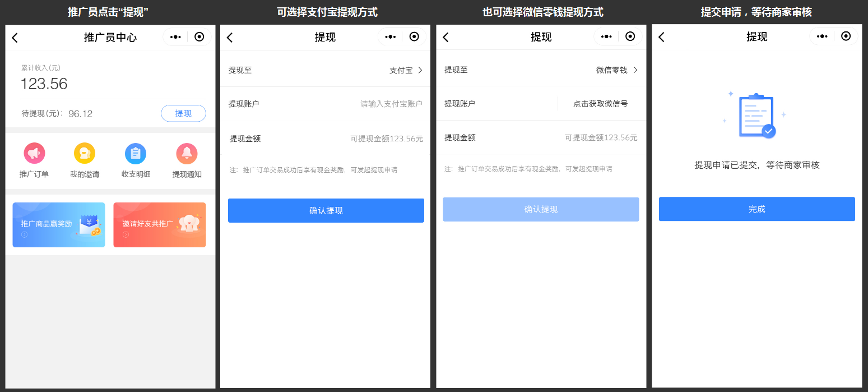Go back from the 推广员中心 screen
Screen dimensions: 868x392
click(15, 38)
